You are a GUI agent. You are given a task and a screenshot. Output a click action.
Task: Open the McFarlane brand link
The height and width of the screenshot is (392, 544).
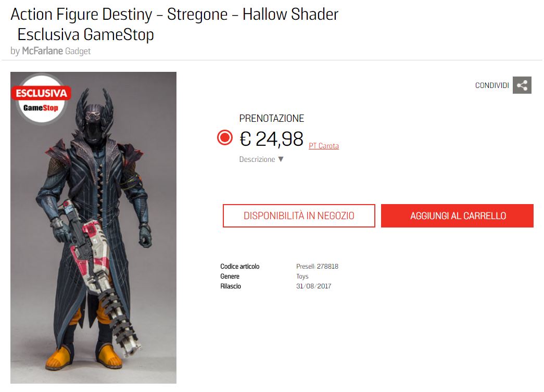pos(42,51)
